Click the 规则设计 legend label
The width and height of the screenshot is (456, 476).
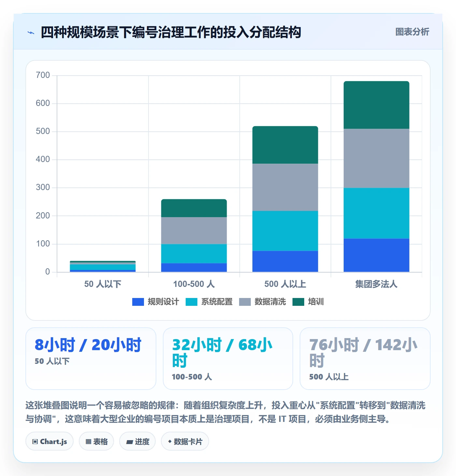point(163,302)
